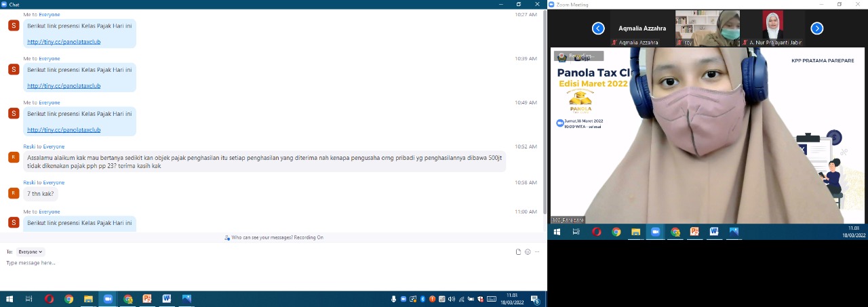Click the 'Who can see your messages?' notice
The image size is (868, 307).
point(273,238)
